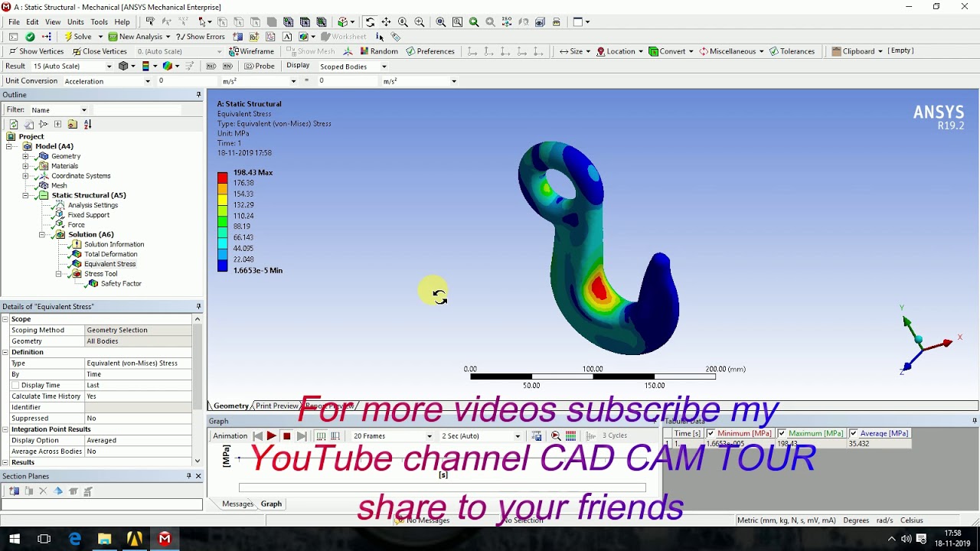
Task: Stop the result animation
Action: click(286, 436)
